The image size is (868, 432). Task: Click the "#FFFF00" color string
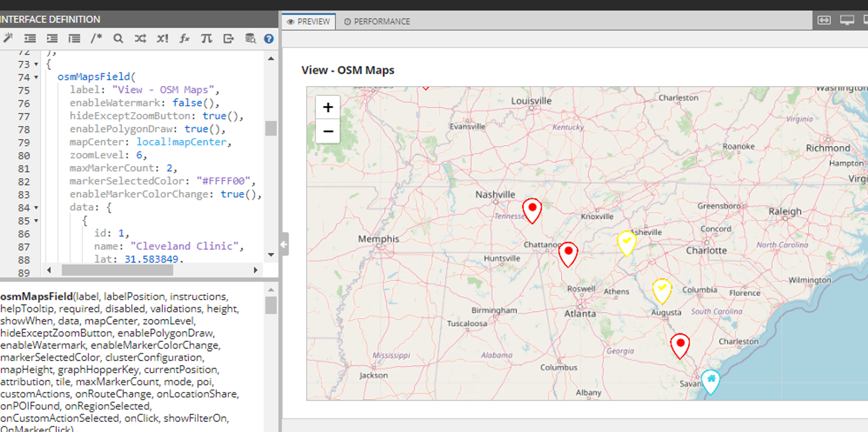coord(224,181)
